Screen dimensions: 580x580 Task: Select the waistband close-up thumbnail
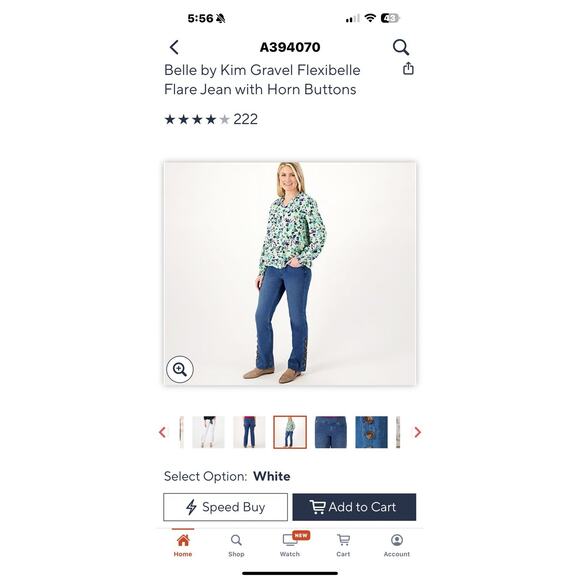(331, 432)
